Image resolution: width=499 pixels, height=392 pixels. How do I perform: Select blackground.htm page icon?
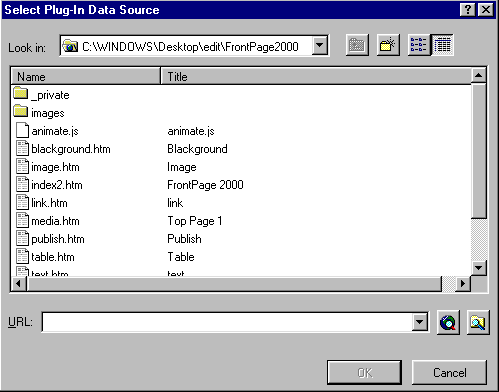coord(22,148)
